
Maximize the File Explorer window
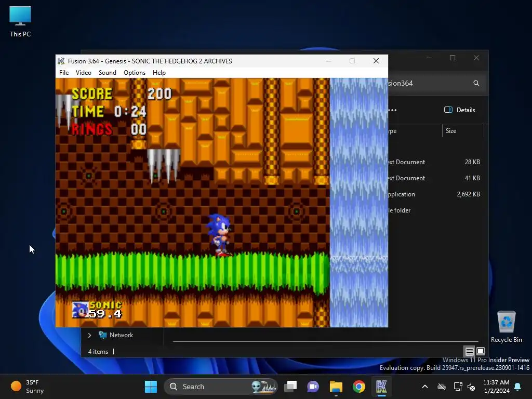pos(453,58)
